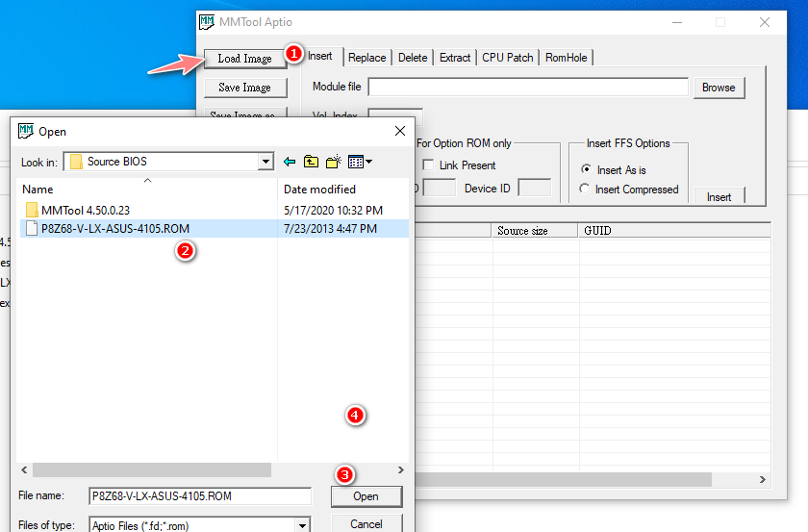This screenshot has width=808, height=532.
Task: Cancel the Open dialog
Action: [x=366, y=523]
